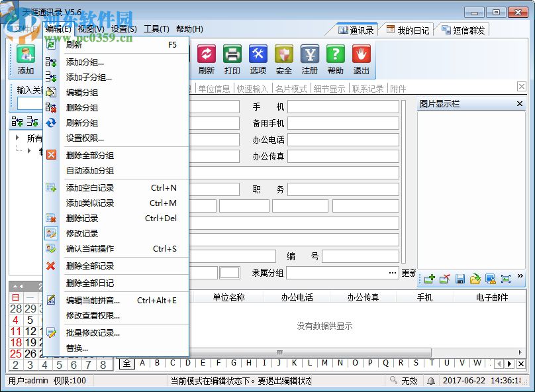Click the magnifier icon in status bar
The image size is (535, 392).
click(x=393, y=379)
